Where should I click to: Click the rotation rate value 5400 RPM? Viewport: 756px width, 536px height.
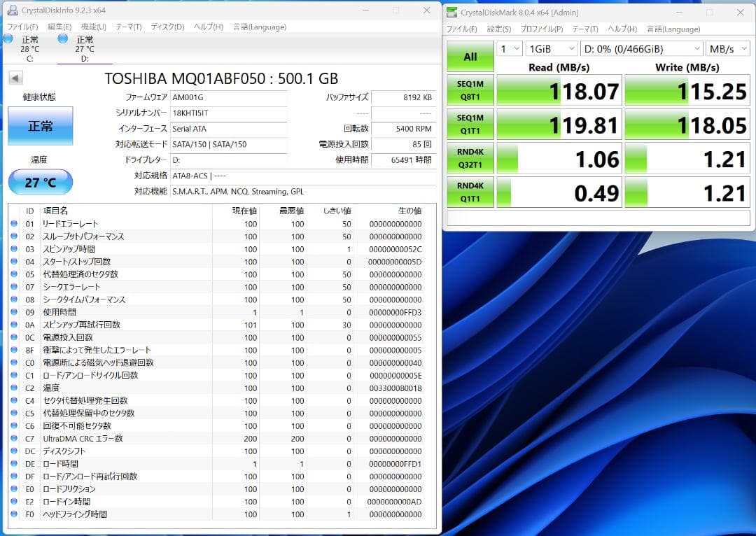coord(404,129)
